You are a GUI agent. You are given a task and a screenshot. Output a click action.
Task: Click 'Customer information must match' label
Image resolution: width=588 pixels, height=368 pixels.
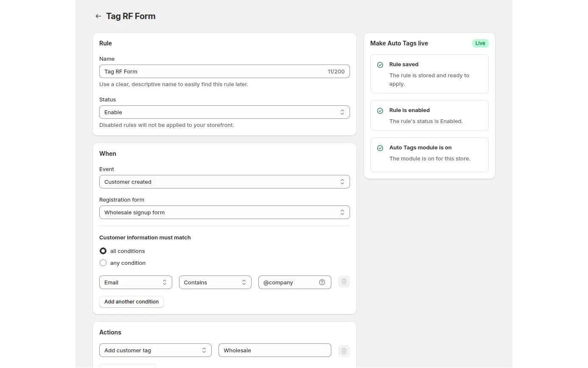coord(145,238)
